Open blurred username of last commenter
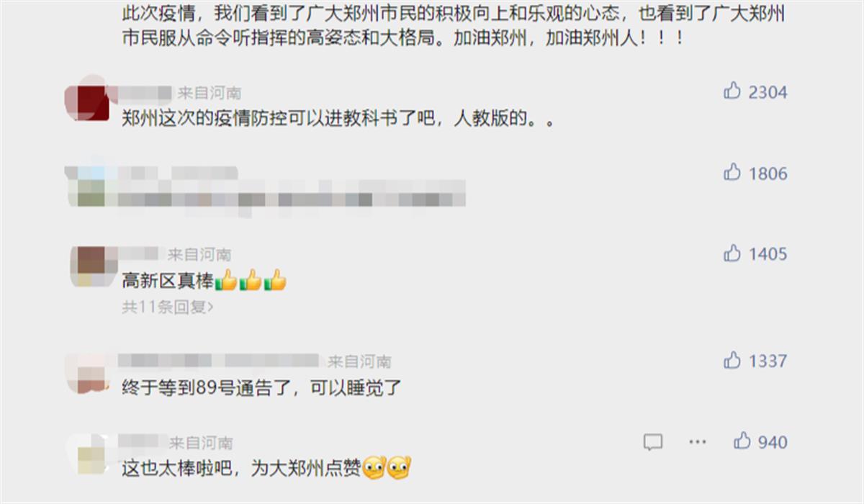Viewport: 864px width, 504px height. (143, 441)
